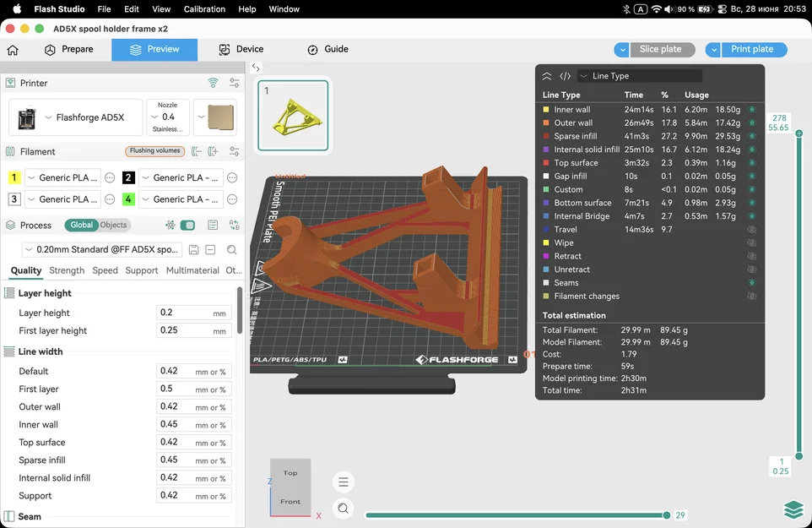Open the Guide tab
This screenshot has width=812, height=528.
coord(328,50)
